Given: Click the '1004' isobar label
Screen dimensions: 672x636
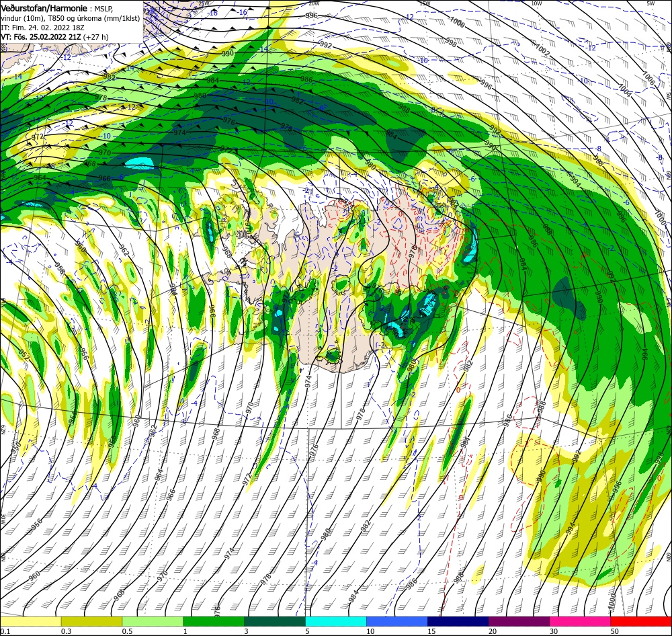Looking at the screenshot, I should tap(624, 90).
